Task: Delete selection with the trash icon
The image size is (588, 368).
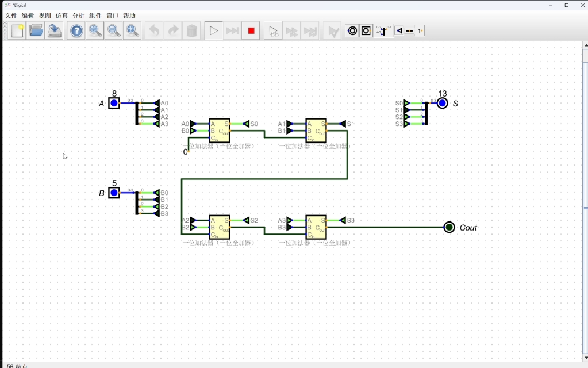Action: [x=191, y=30]
